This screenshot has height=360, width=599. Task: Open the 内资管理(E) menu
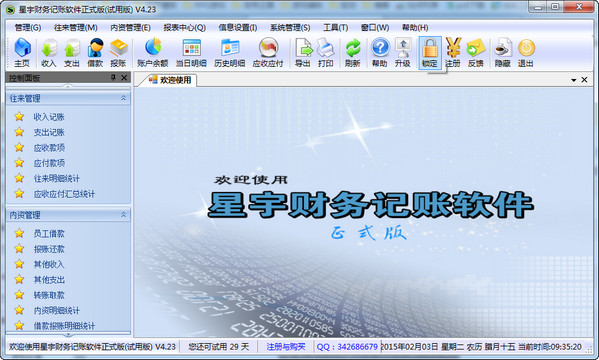click(x=130, y=28)
